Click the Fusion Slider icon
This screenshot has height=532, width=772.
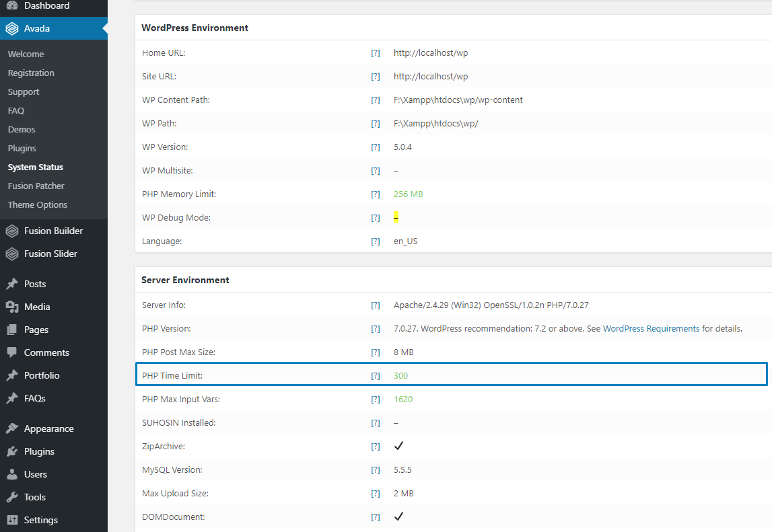click(11, 254)
